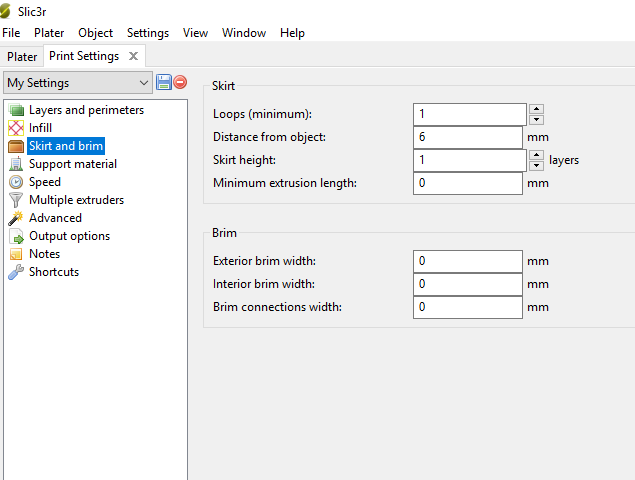Viewport: 635px width, 480px height.
Task: Select Infill settings page
Action: pyautogui.click(x=40, y=128)
